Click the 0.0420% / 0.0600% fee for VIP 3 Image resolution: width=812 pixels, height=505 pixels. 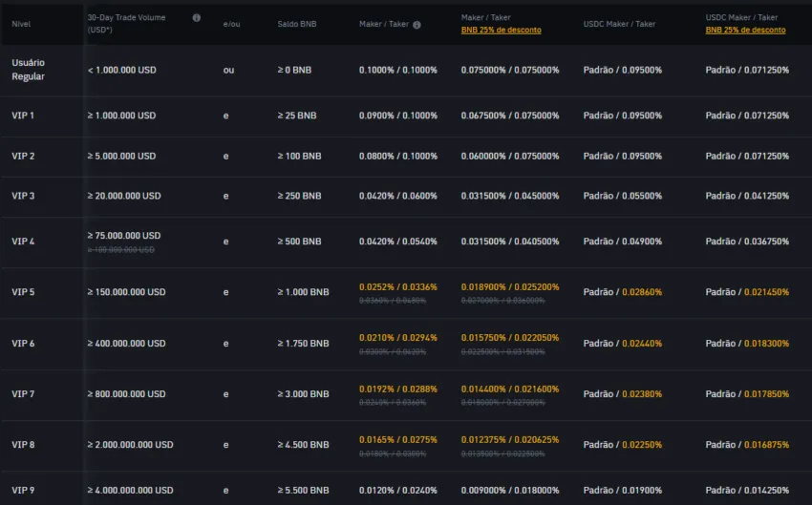[398, 196]
